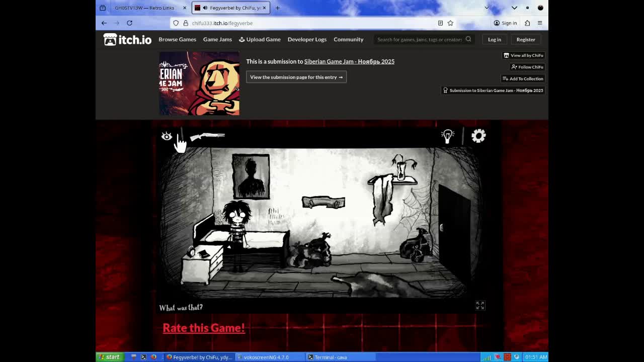Open a new browser tab

(277, 8)
